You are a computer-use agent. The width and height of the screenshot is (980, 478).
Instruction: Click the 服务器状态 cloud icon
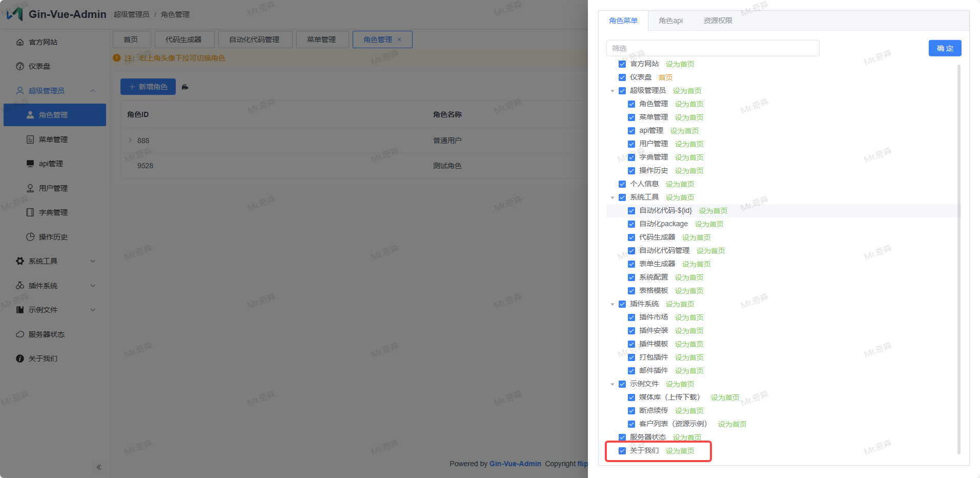(20, 334)
